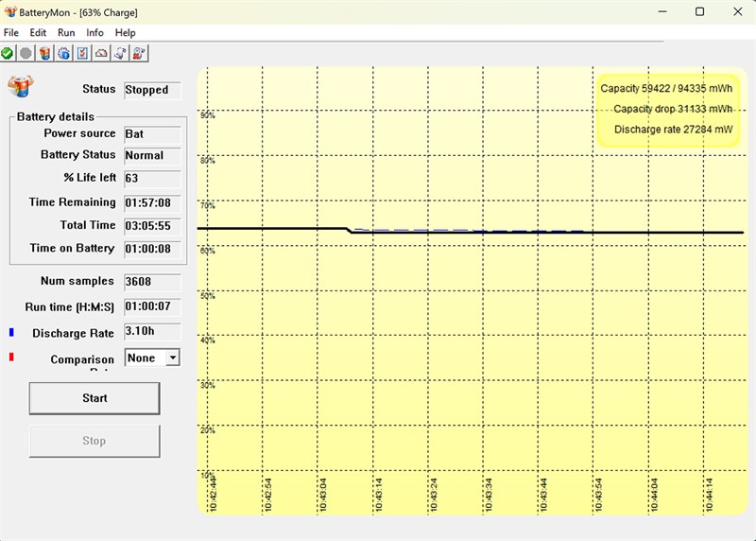The width and height of the screenshot is (756, 541).
Task: Open the Help menu
Action: 125,33
